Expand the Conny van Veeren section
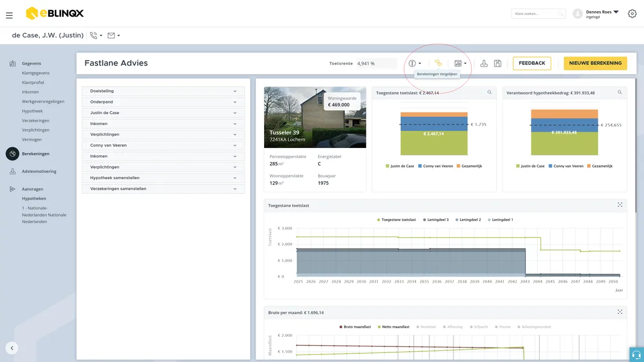Viewport: 644px width, 362px height. (163, 145)
